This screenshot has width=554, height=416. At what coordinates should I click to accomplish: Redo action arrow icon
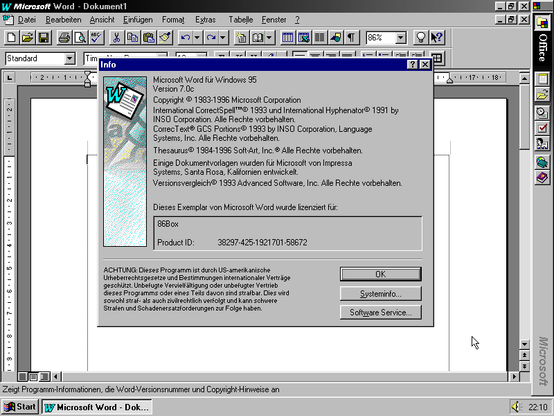pyautogui.click(x=211, y=37)
